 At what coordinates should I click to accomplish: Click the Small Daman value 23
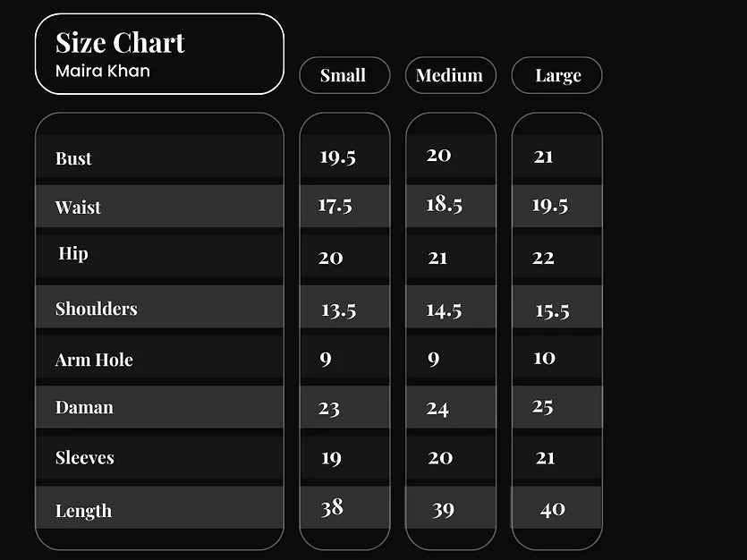(329, 409)
